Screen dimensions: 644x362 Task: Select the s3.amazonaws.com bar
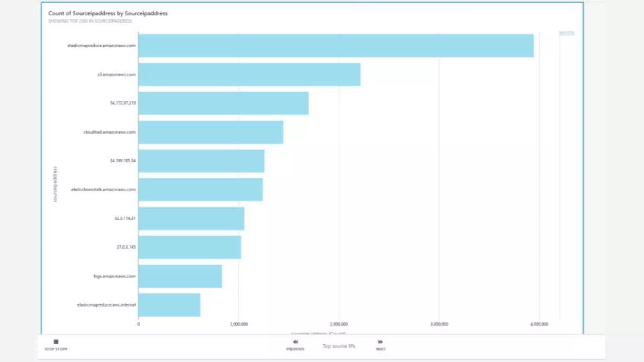(249, 74)
